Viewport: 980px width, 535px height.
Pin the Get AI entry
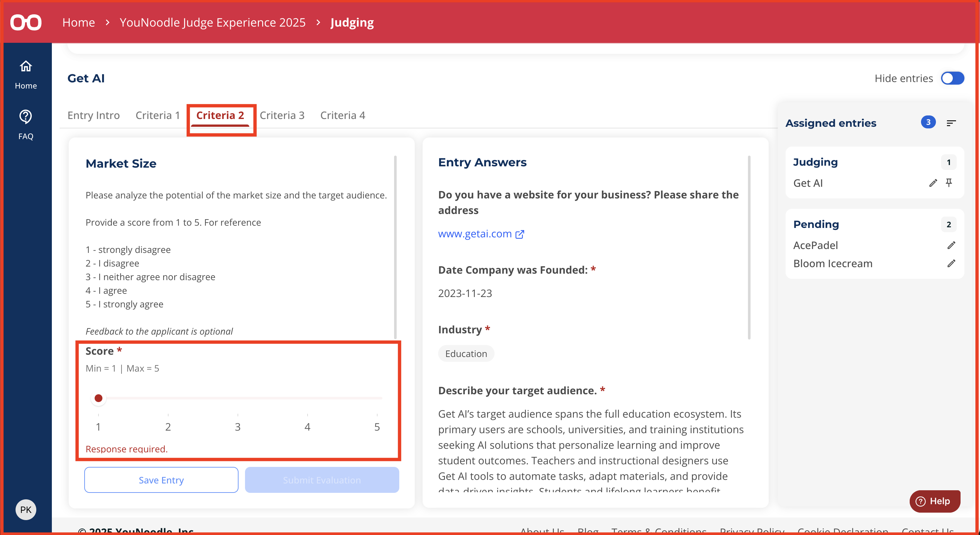pos(949,183)
